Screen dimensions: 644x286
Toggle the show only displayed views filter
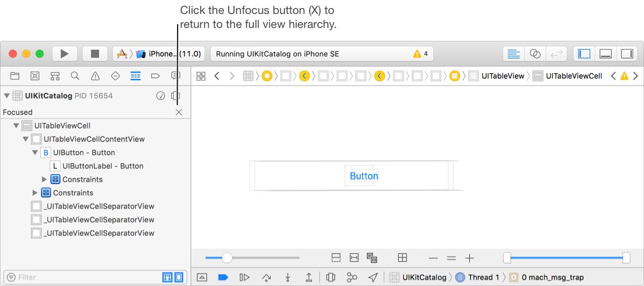(179, 277)
